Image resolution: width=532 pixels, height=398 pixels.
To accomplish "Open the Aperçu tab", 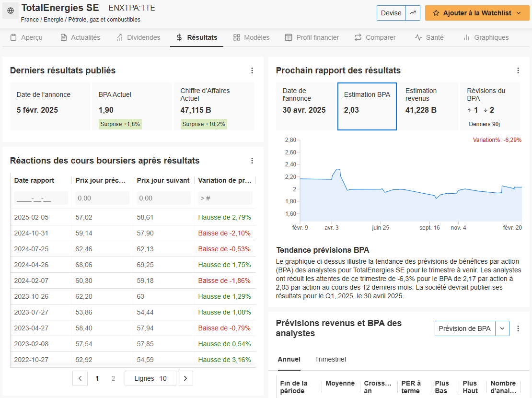I will (x=26, y=37).
